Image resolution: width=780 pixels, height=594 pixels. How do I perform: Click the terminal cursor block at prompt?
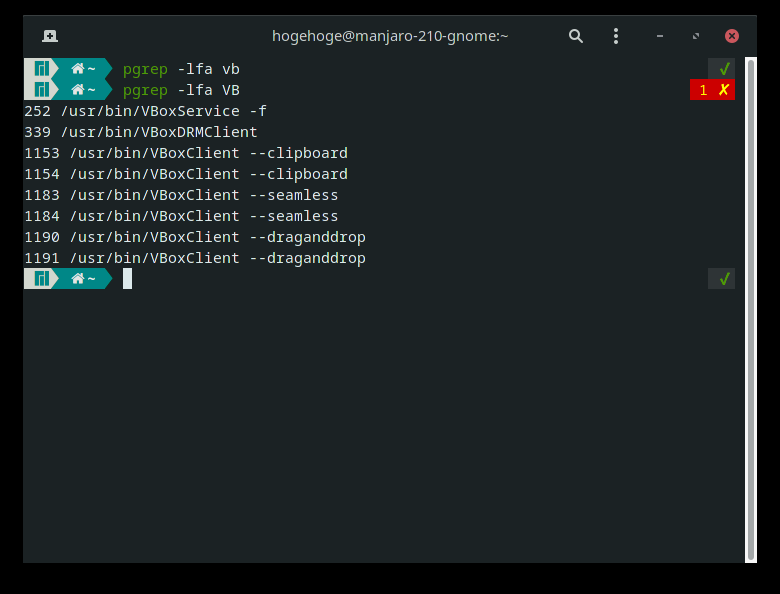[127, 279]
